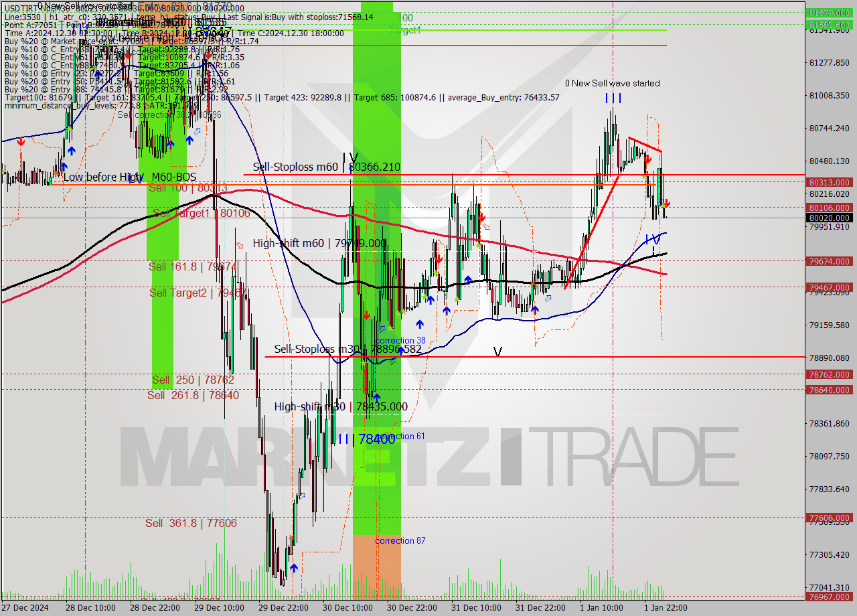Select the 27 Dec 2024 date on the time axis
This screenshot has width=857, height=616.
coord(25,608)
